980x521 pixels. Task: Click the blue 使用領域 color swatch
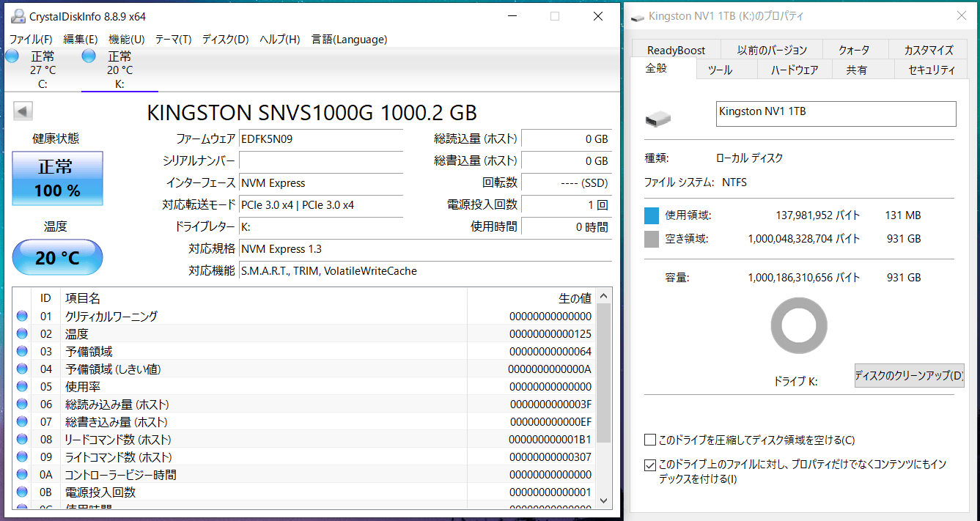pos(652,215)
